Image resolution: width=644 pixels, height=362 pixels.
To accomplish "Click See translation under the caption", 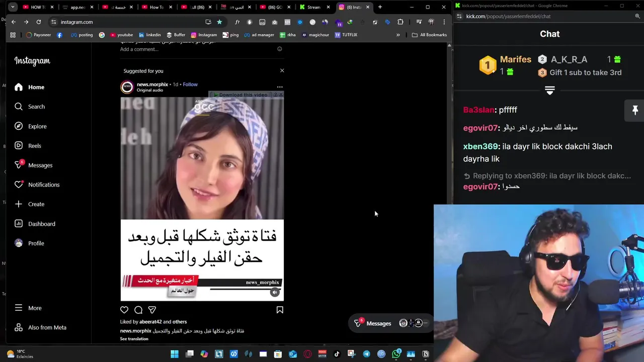I will click(x=134, y=339).
